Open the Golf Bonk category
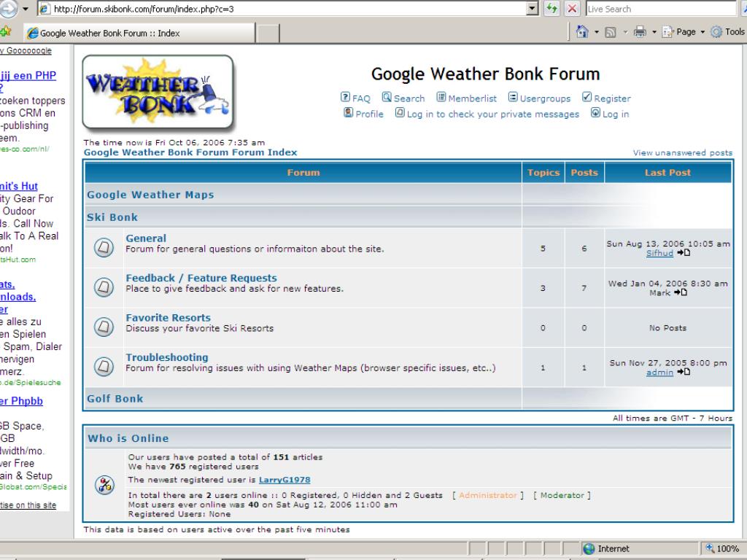747x560 pixels. (x=115, y=399)
